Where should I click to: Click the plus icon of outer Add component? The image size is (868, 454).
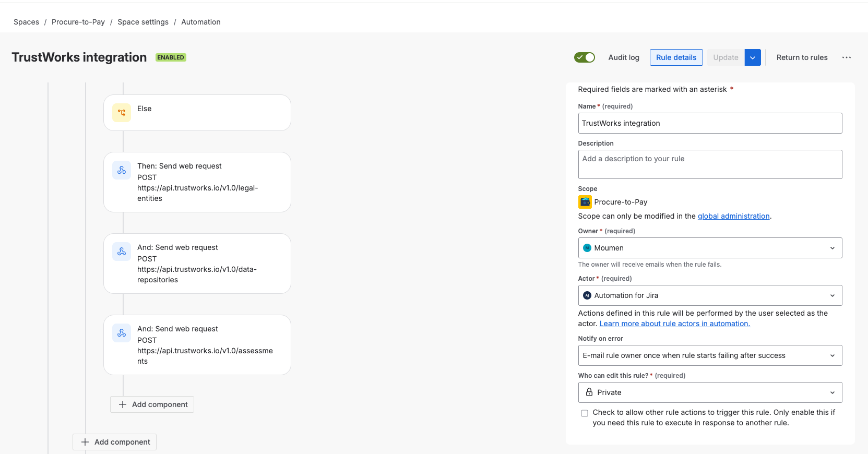click(85, 442)
